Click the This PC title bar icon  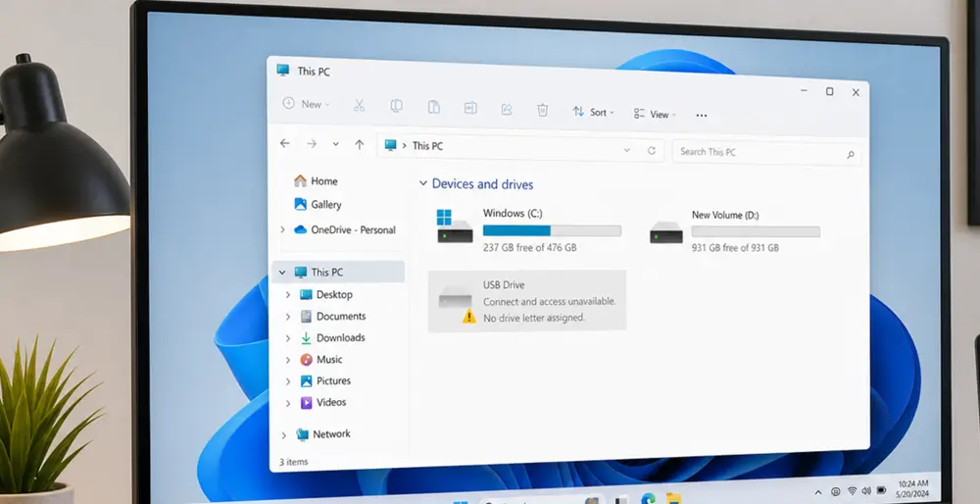[x=283, y=70]
